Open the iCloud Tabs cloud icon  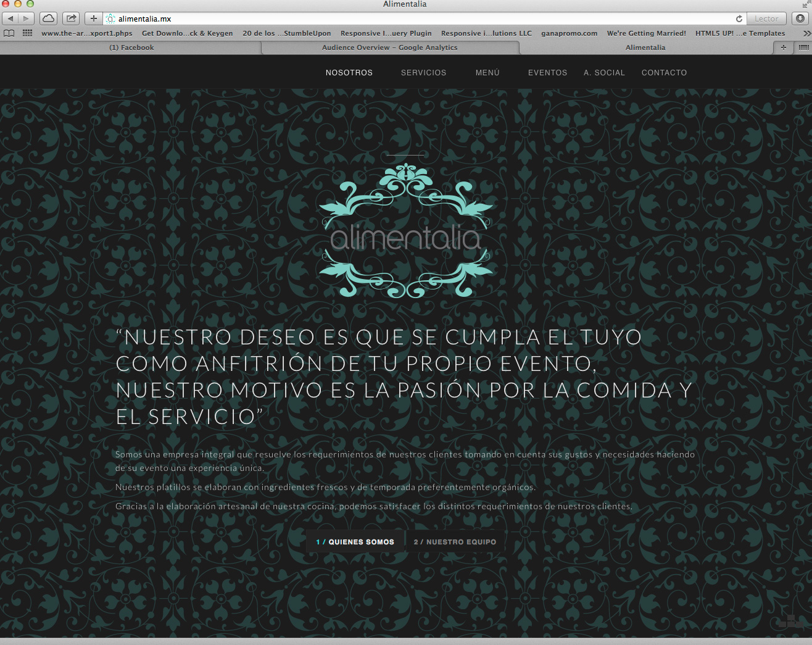[x=48, y=19]
